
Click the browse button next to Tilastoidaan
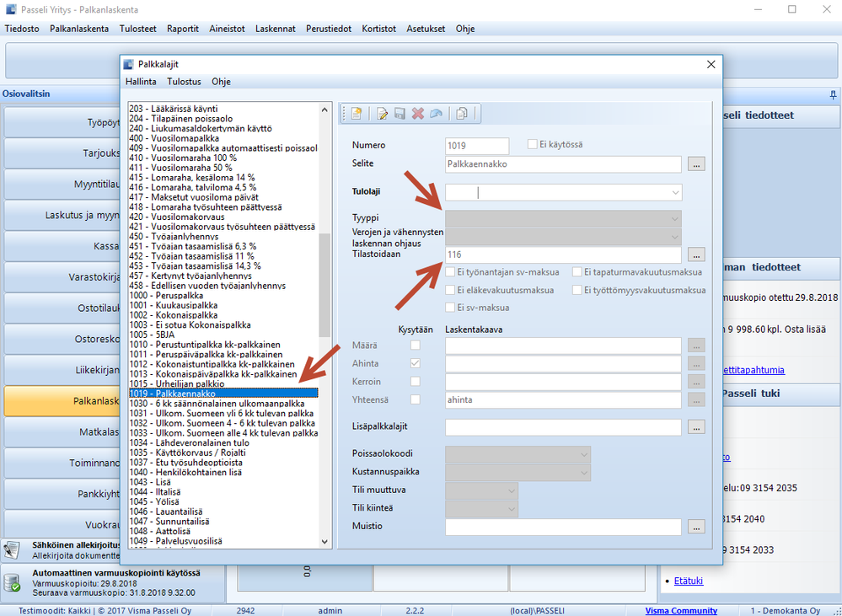[x=696, y=254]
